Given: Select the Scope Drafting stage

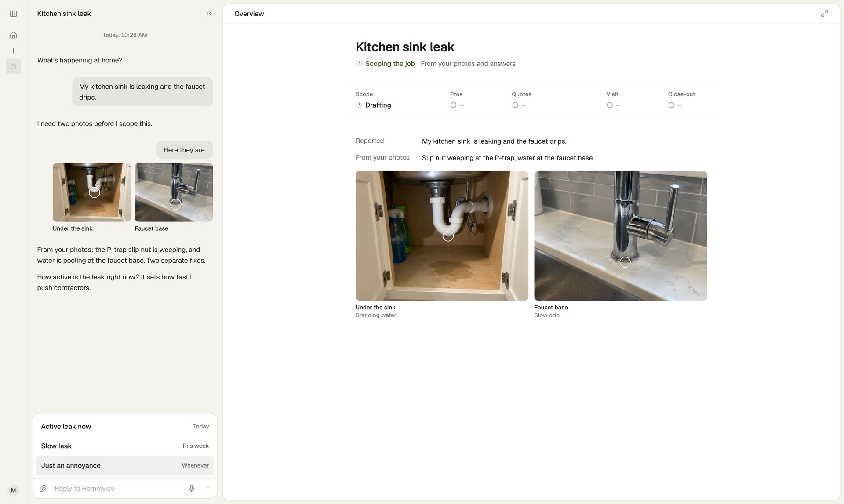Looking at the screenshot, I should (373, 100).
